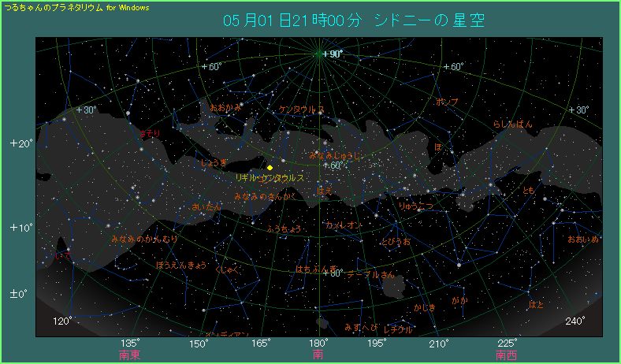Click the ケンタウルス constellation label

(302, 110)
